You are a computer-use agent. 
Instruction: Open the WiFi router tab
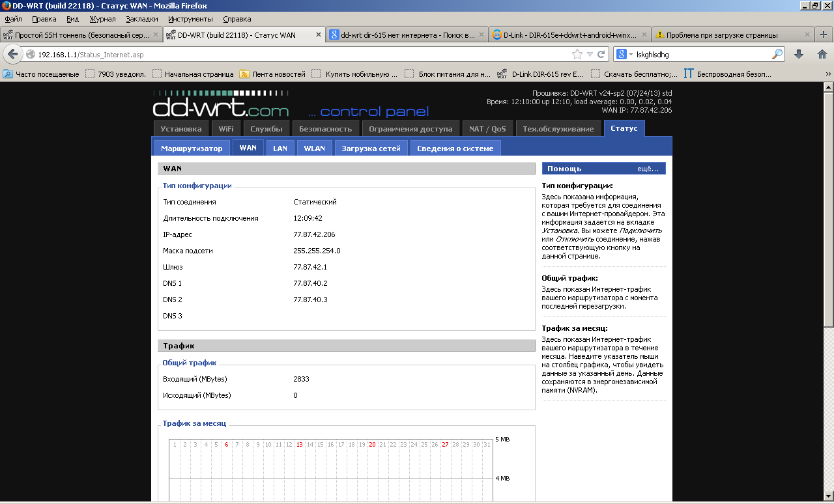[226, 129]
